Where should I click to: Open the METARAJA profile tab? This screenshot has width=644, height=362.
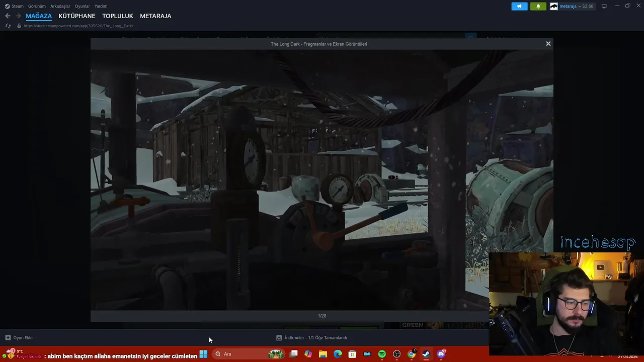point(155,16)
